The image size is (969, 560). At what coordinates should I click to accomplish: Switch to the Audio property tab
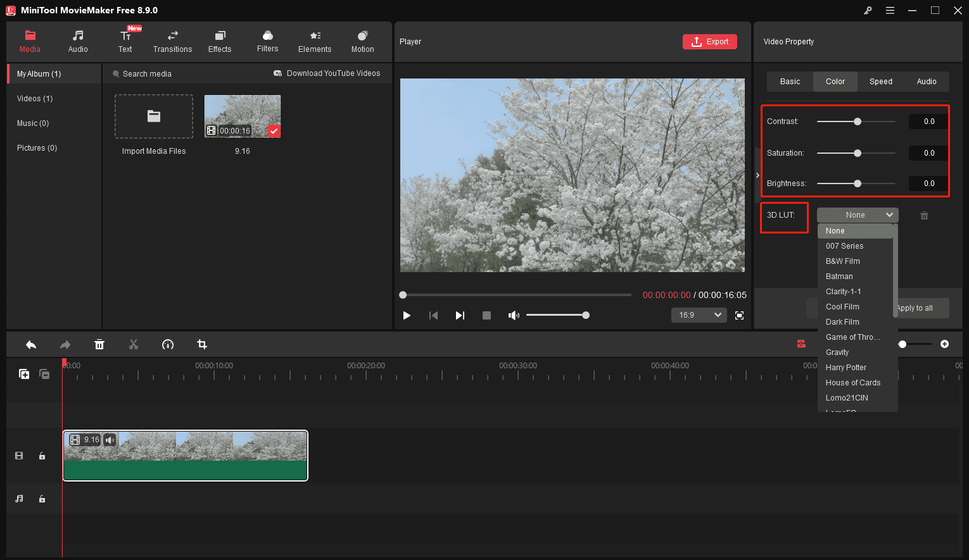click(927, 82)
